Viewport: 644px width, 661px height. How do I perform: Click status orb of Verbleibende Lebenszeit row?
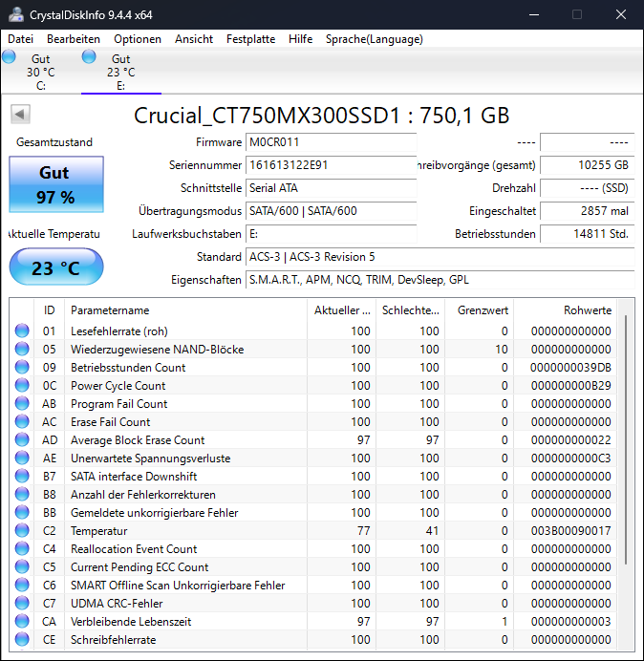(x=22, y=621)
